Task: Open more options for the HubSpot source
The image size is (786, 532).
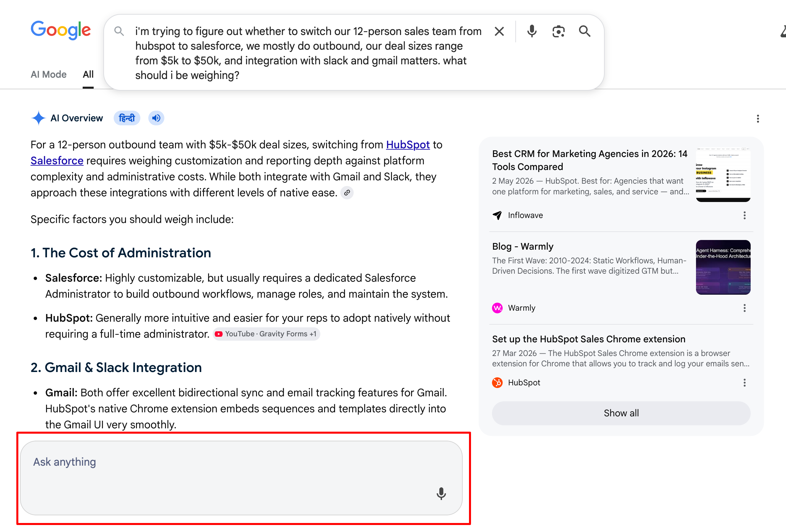Action: [744, 383]
